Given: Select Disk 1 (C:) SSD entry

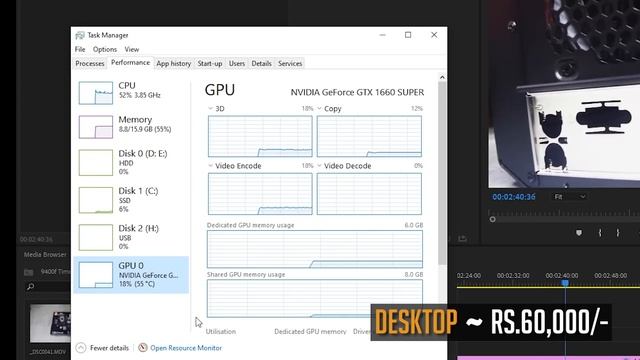Looking at the screenshot, I should point(131,200).
